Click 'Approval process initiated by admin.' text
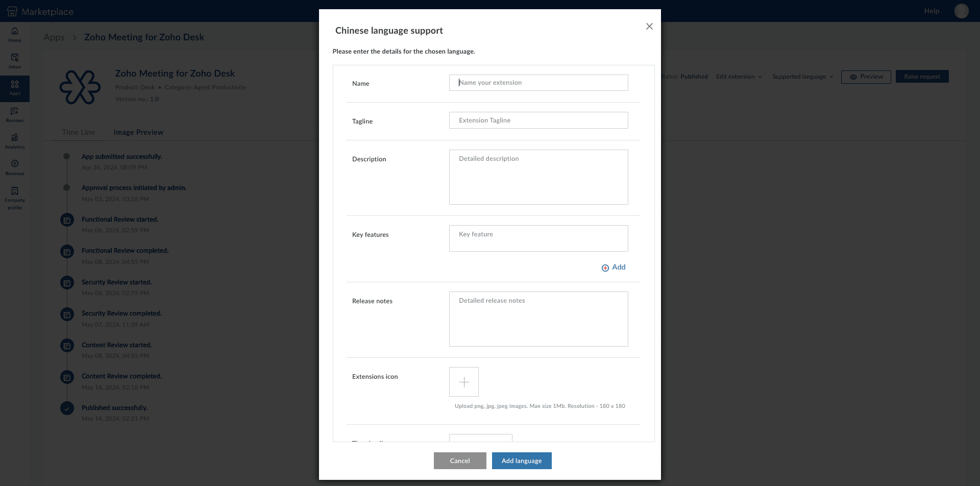The image size is (980, 486). [x=134, y=188]
